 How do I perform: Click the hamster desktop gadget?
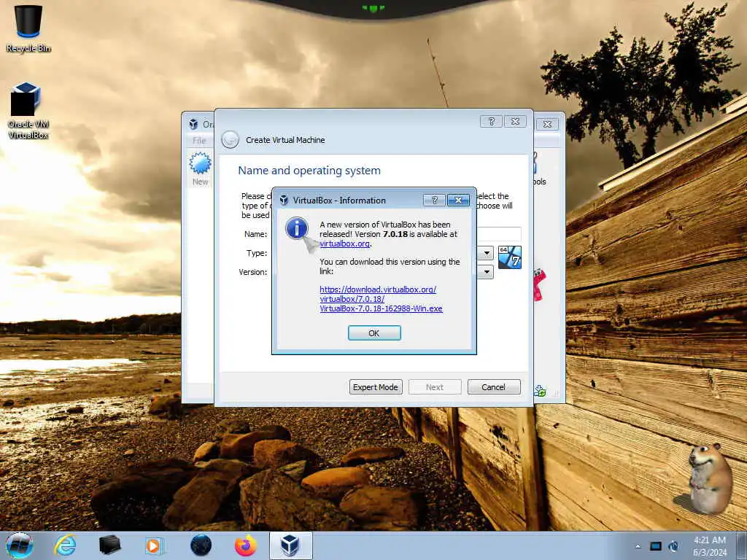(708, 478)
